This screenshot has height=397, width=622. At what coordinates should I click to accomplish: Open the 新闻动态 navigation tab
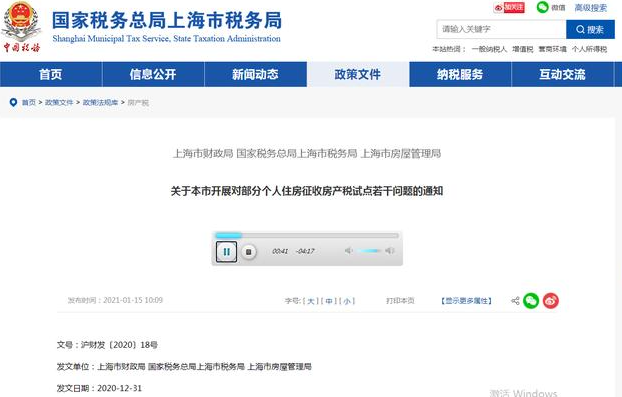(255, 74)
